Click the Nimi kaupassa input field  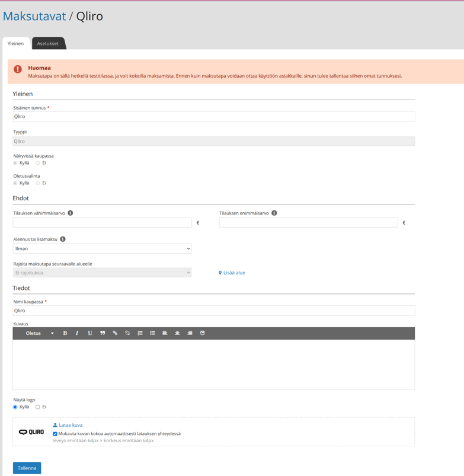pos(214,311)
